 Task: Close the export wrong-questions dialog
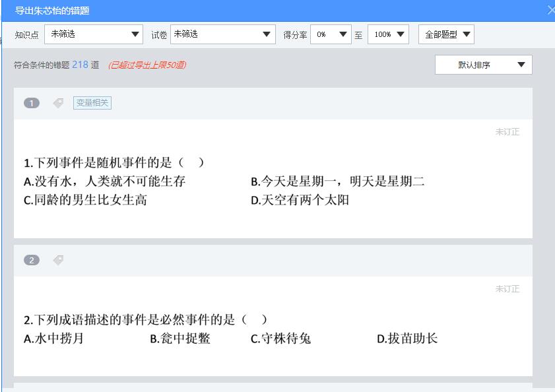point(551,11)
